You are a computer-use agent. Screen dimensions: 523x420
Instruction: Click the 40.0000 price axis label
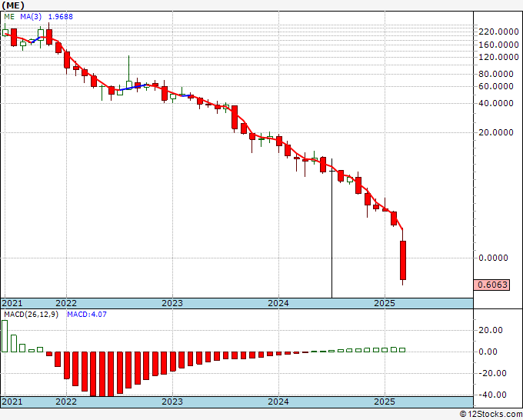tap(496, 103)
